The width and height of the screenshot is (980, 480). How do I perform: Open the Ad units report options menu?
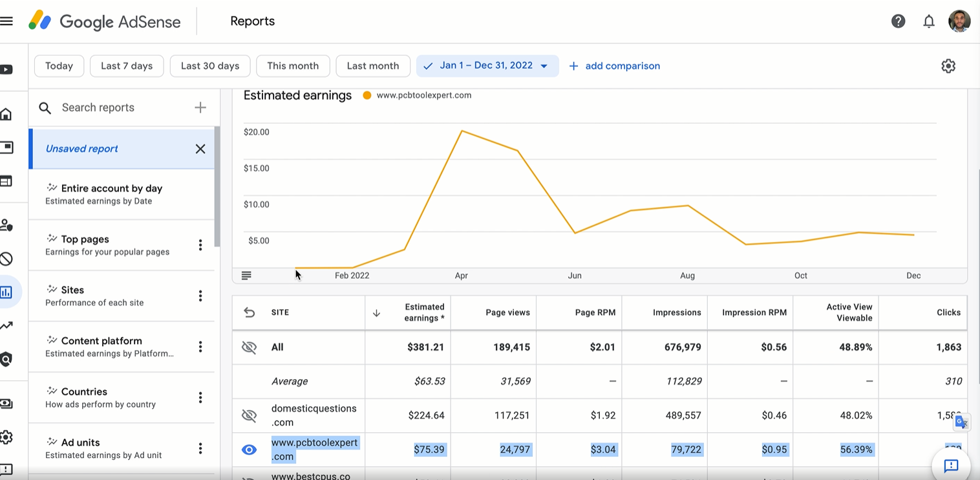pos(200,448)
